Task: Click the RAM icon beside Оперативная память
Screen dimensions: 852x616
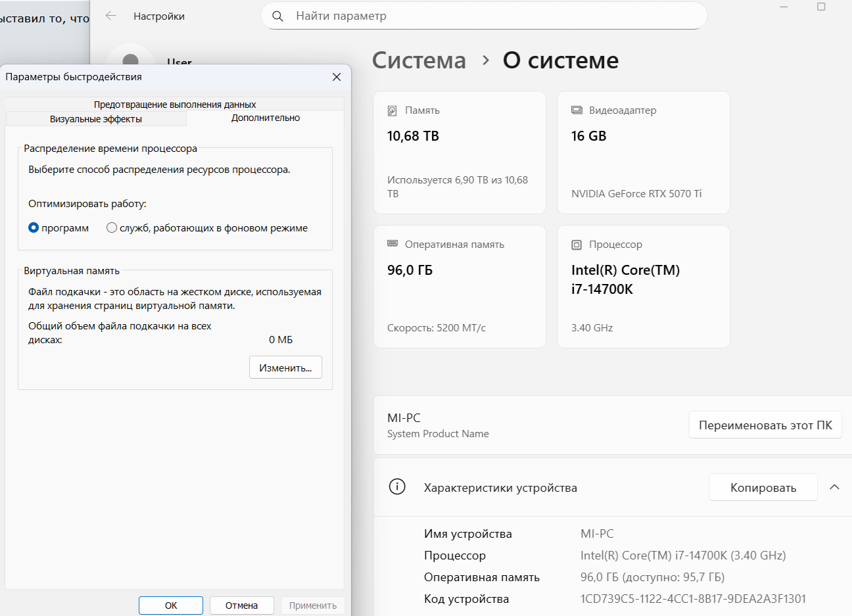Action: coord(392,244)
